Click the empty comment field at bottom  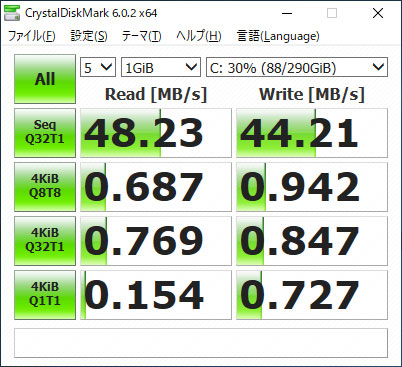point(201,343)
